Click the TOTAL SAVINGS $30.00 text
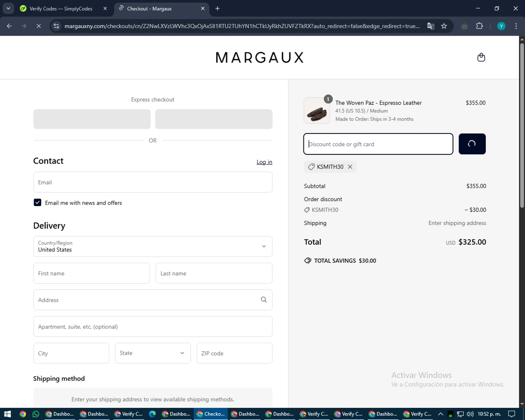 click(345, 261)
